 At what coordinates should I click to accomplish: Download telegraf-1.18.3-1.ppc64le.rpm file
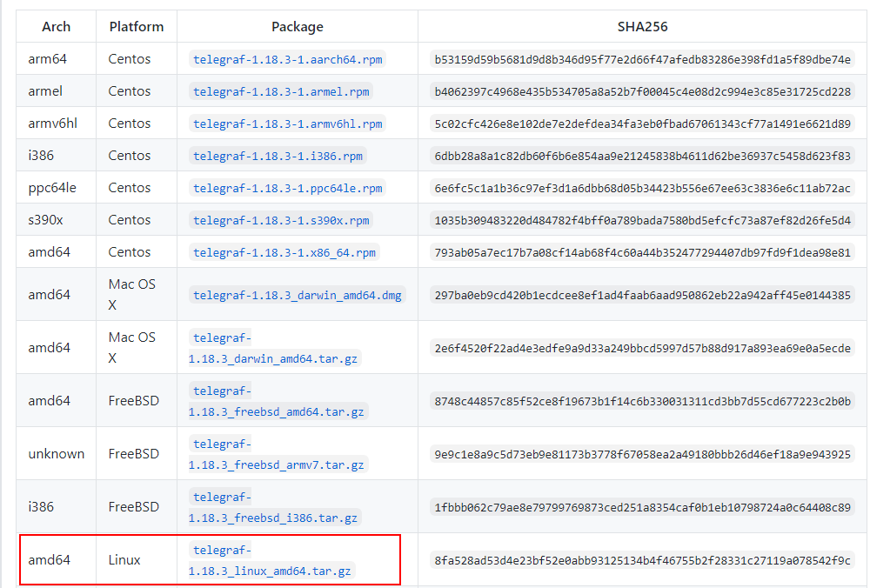pyautogui.click(x=287, y=188)
